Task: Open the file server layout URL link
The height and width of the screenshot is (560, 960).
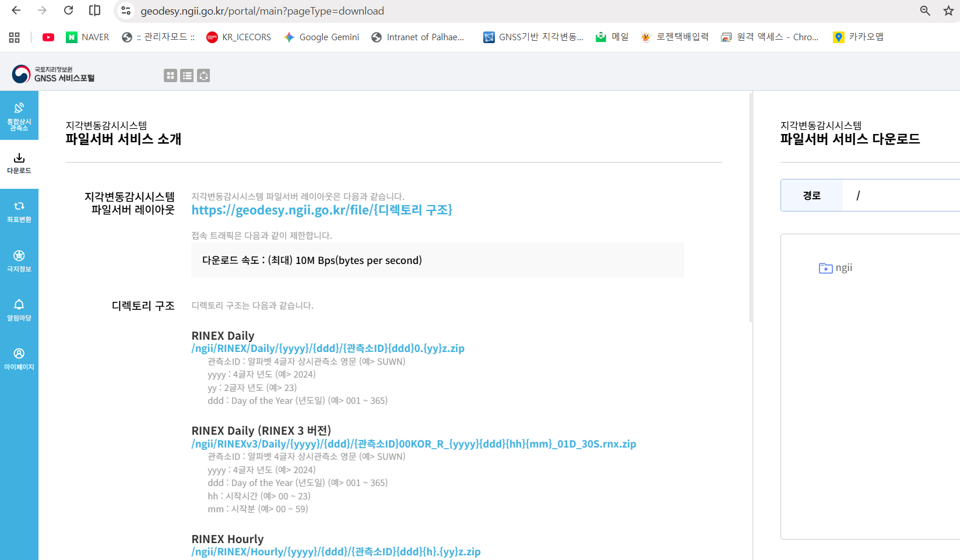Action: [322, 210]
